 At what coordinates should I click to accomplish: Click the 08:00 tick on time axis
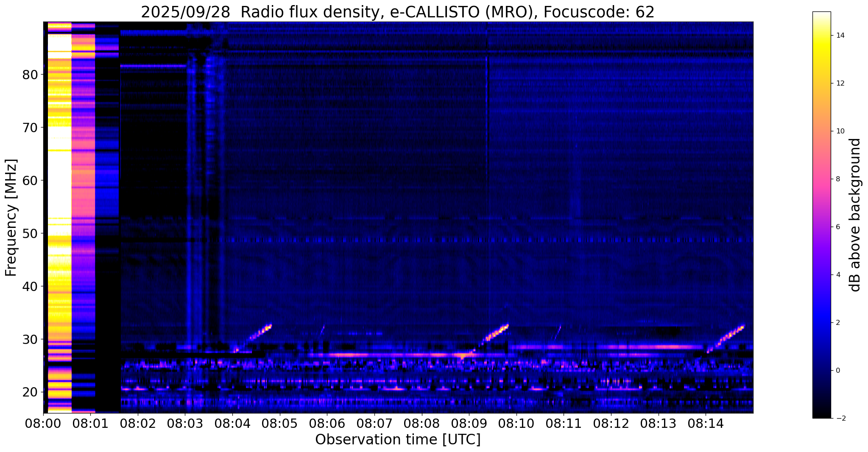pos(43,423)
